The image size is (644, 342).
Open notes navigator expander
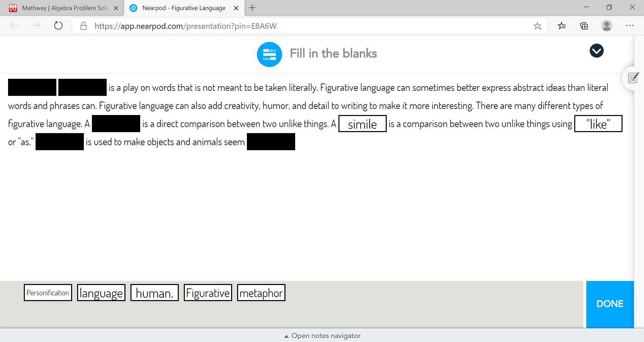tap(322, 336)
